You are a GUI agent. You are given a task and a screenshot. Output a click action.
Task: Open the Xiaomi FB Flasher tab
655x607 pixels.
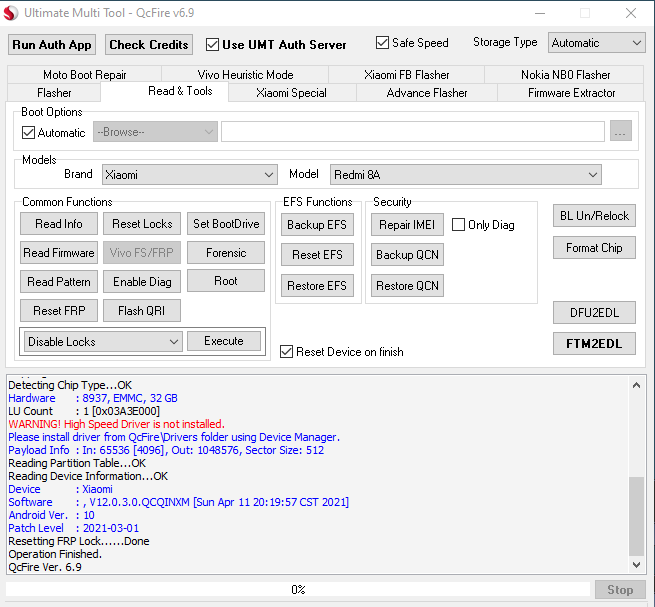406,75
